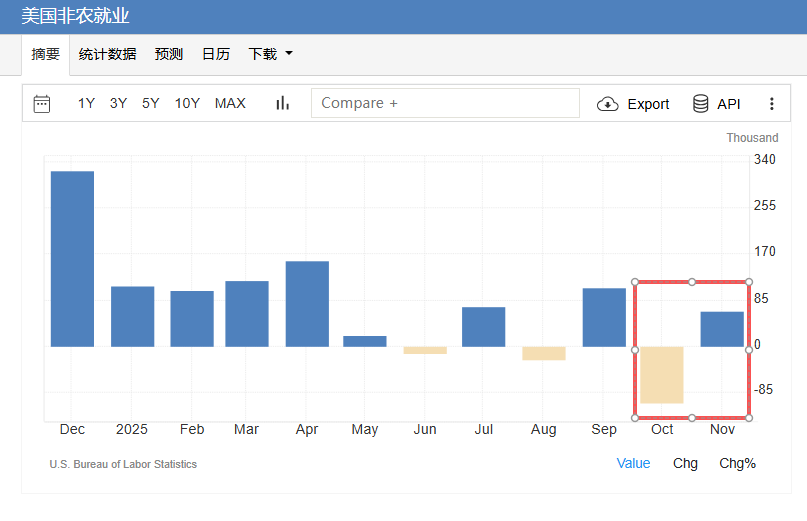Set the range to 5Y

[x=151, y=103]
